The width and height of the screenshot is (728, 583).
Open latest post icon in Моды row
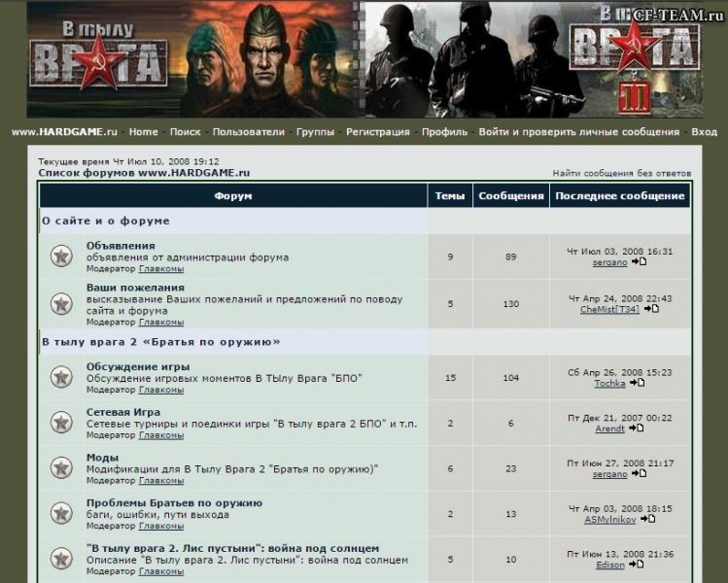point(639,473)
